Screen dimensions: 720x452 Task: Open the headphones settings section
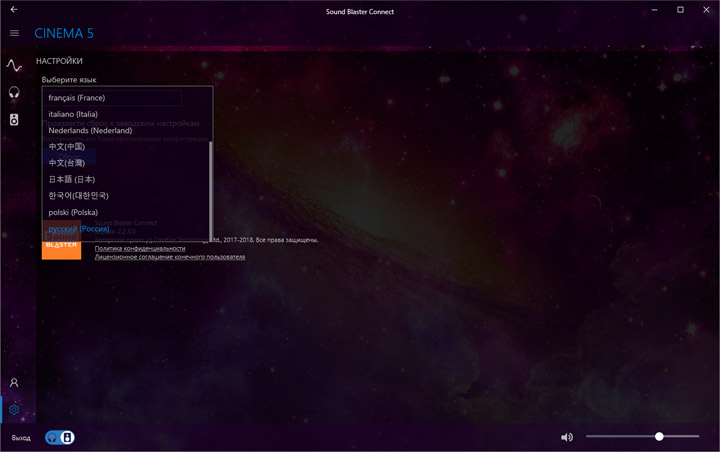14,93
